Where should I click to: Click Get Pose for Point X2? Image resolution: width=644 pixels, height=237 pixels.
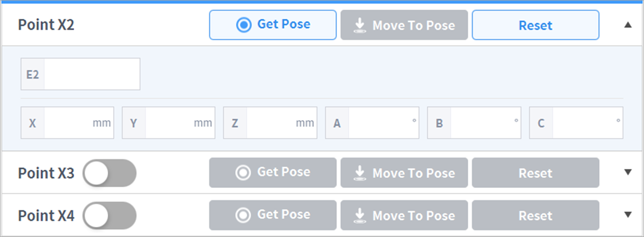point(272,25)
